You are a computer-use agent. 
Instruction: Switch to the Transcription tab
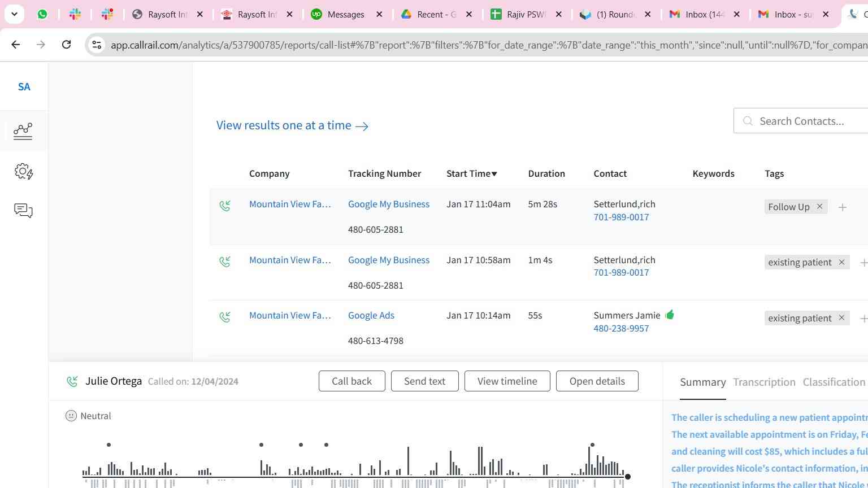(764, 382)
